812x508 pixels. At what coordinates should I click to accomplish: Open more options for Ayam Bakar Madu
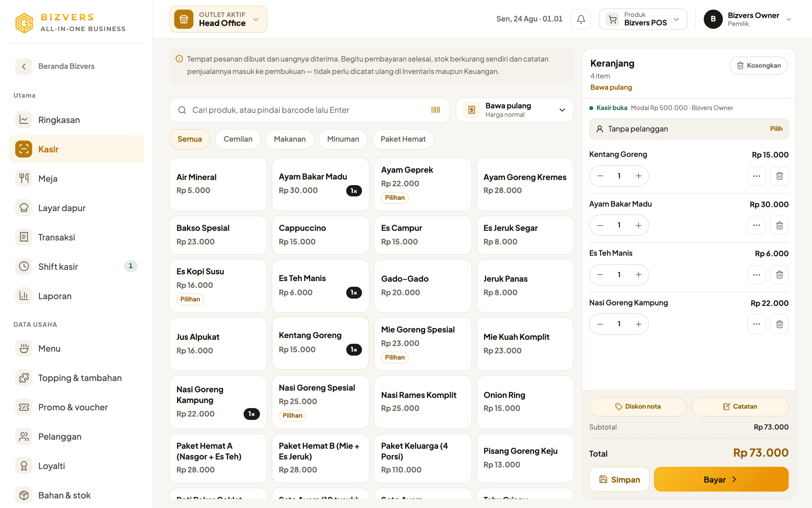click(757, 225)
